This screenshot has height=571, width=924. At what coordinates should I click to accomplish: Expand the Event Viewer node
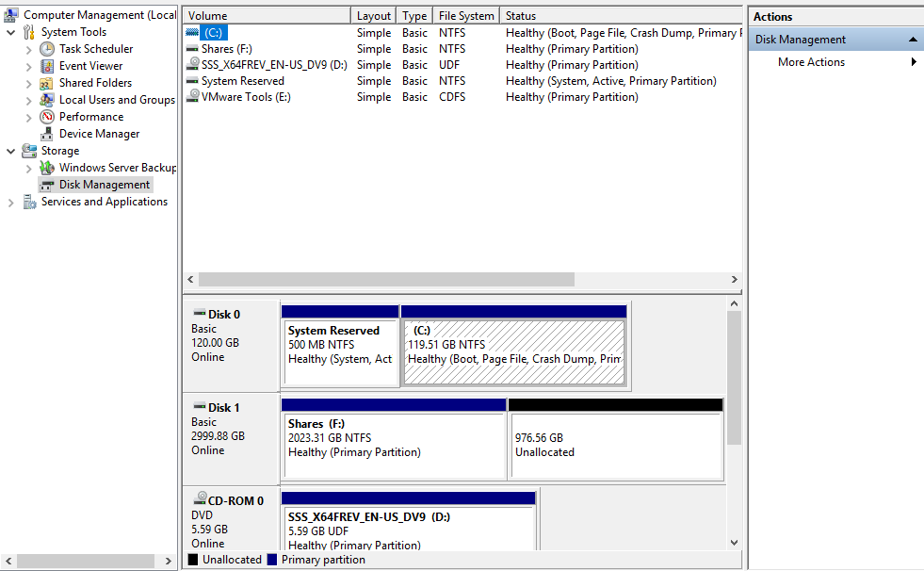point(29,67)
